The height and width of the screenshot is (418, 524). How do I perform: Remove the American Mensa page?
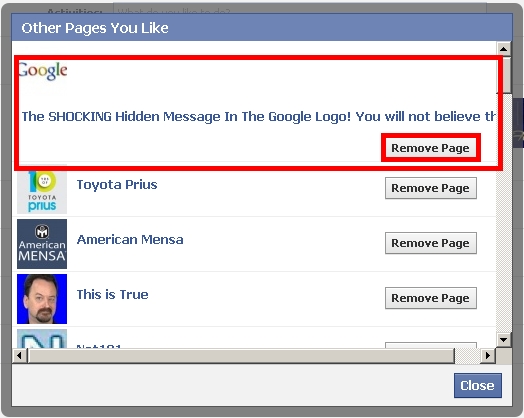(x=431, y=243)
